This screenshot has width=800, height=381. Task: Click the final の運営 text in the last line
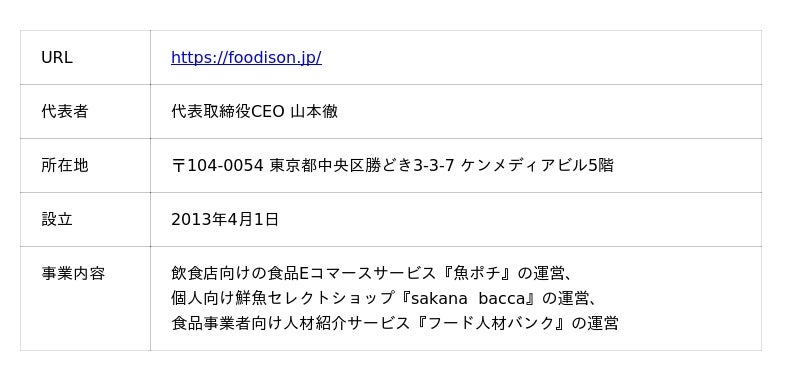coord(595,323)
